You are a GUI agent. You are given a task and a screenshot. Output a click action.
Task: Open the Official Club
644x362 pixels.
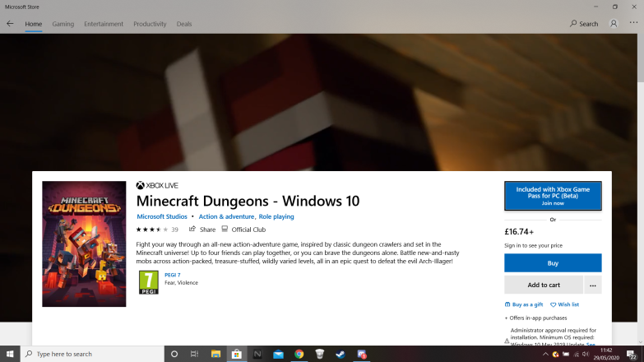pos(243,230)
